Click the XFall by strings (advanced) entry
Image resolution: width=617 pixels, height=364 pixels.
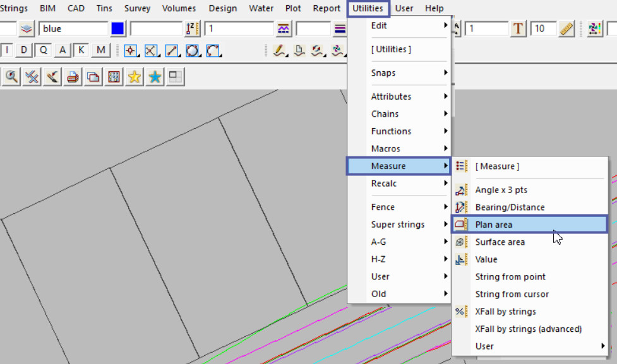point(528,329)
